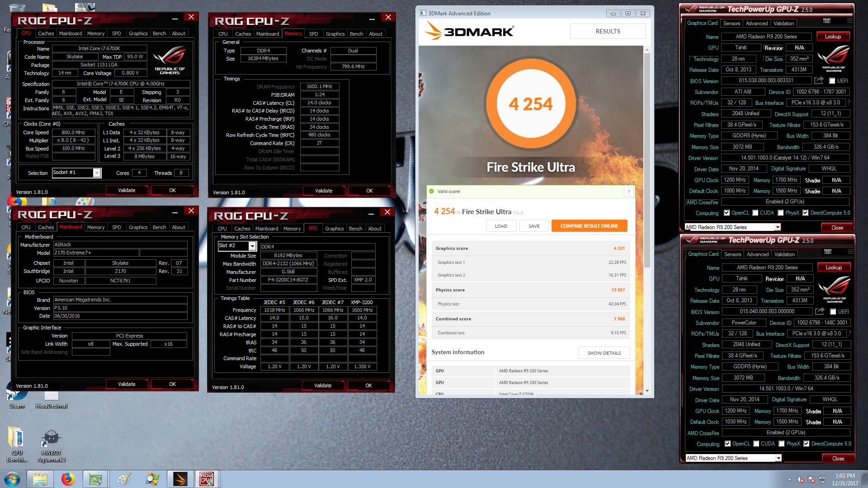The image size is (868, 488).
Task: Click the 3DMark vertical scrollbar thumb
Action: 647,160
